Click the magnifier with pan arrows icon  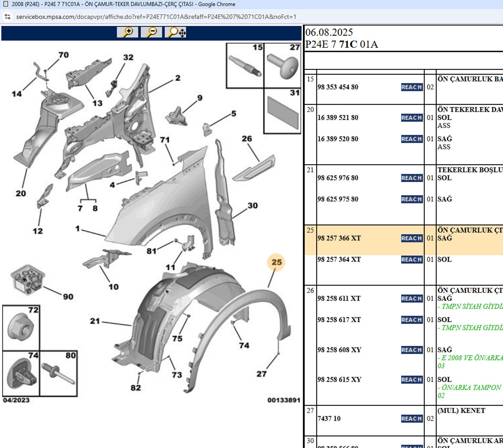click(175, 32)
